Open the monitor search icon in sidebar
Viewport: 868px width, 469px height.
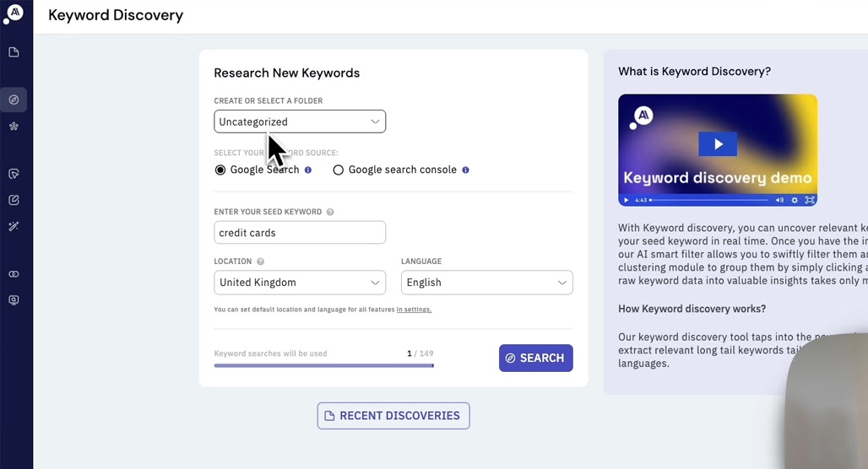point(14,299)
